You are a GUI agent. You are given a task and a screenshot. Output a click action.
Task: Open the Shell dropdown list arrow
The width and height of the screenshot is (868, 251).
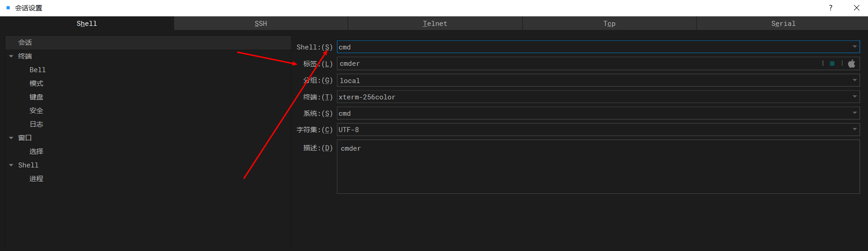click(x=854, y=47)
